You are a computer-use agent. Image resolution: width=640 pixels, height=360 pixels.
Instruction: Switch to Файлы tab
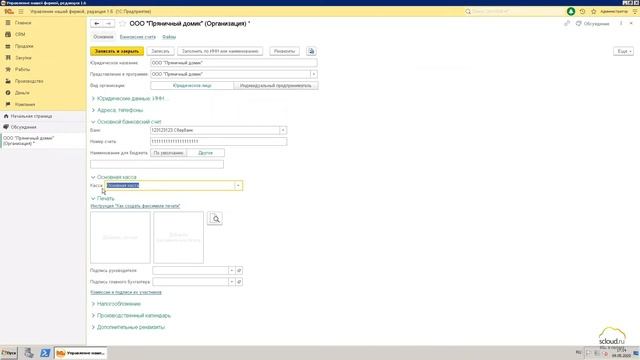[x=169, y=37]
